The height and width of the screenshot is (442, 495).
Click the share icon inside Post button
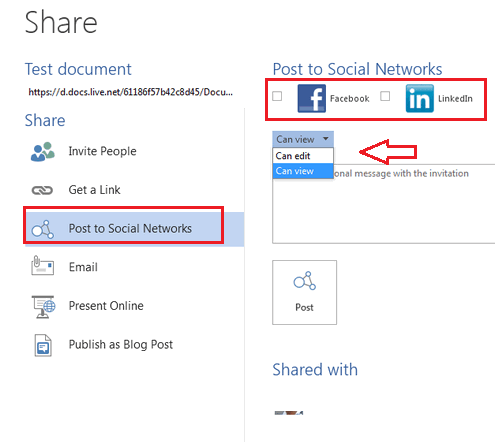tap(304, 281)
